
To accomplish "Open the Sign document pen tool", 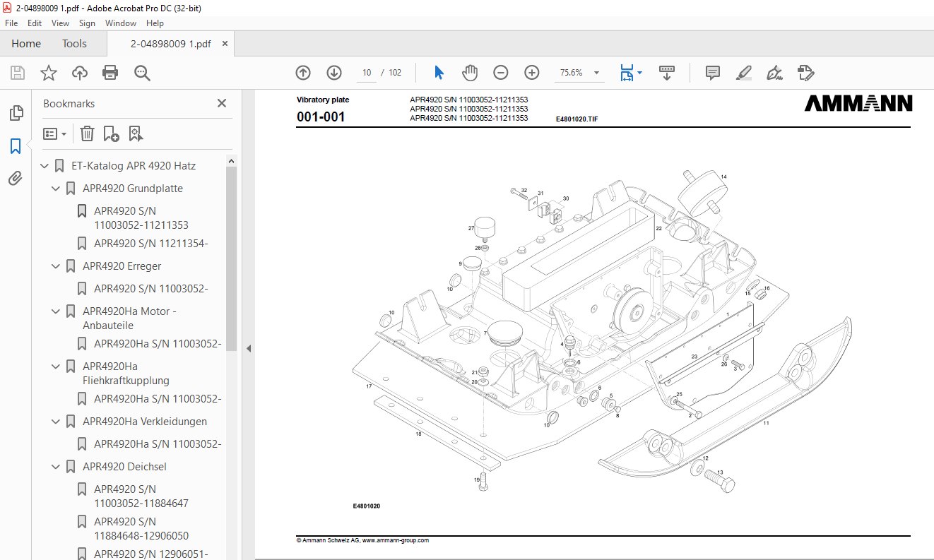I will pyautogui.click(x=775, y=73).
